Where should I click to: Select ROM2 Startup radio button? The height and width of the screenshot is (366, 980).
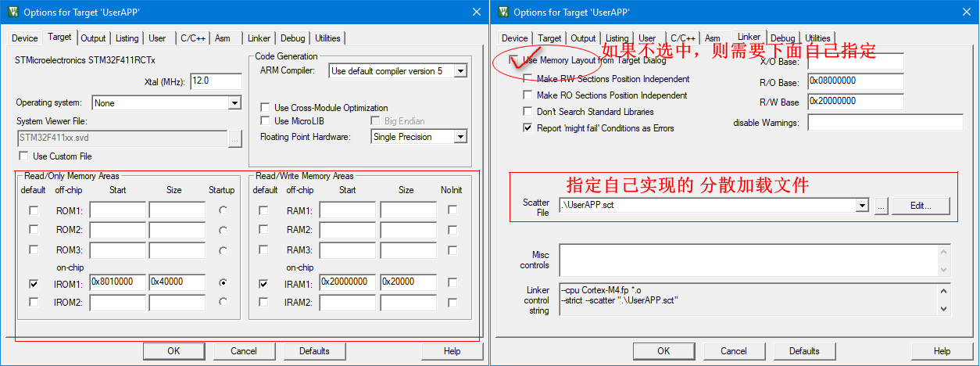point(224,231)
